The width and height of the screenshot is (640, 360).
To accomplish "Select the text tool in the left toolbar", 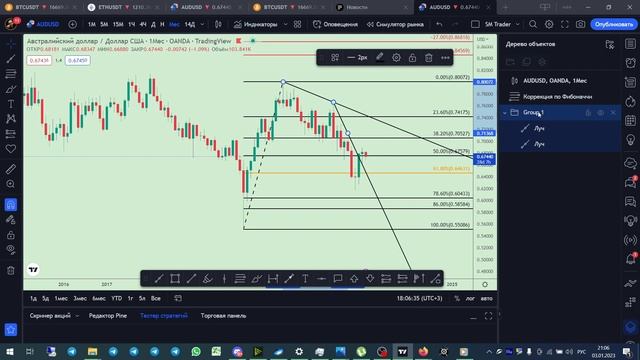I will pyautogui.click(x=11, y=104).
